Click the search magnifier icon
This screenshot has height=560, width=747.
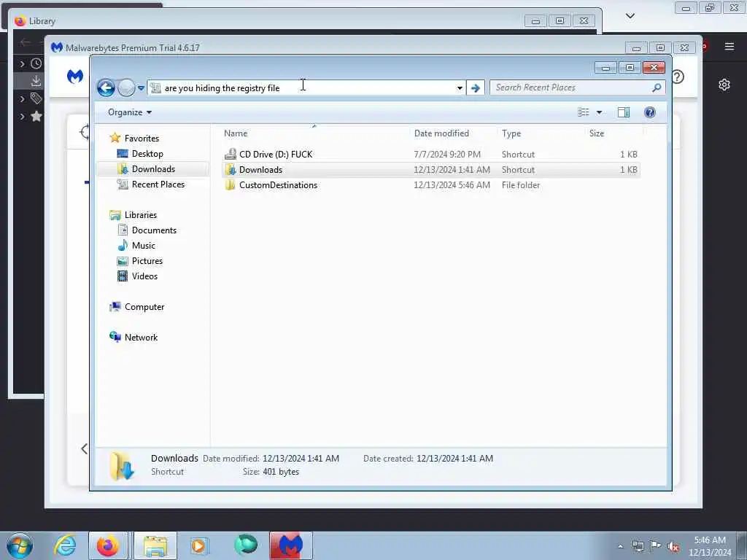[x=657, y=87]
